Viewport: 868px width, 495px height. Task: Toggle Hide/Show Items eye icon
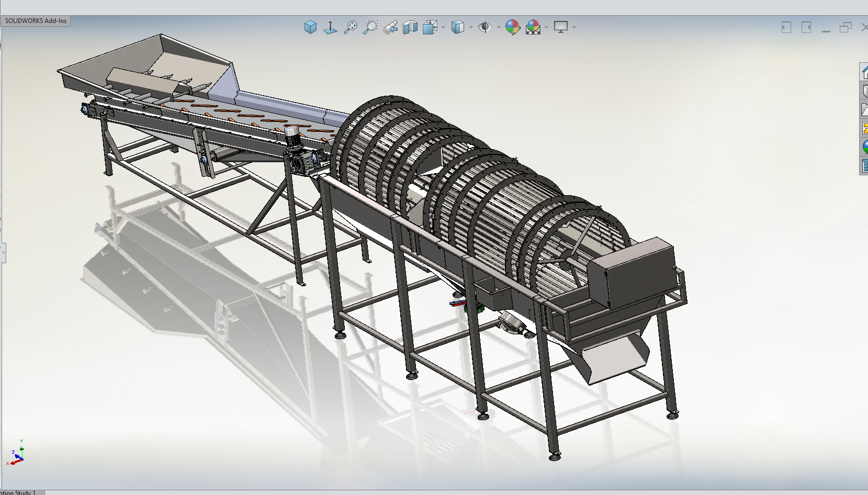(x=485, y=27)
